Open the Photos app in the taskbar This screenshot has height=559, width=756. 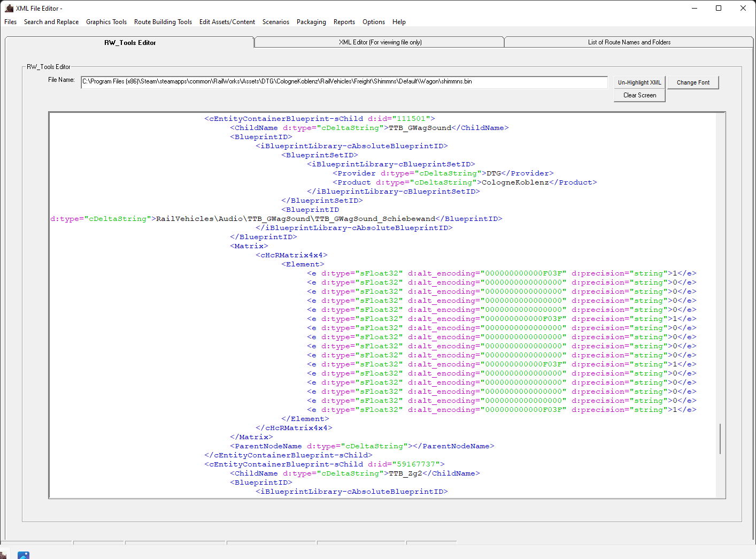pos(24,555)
